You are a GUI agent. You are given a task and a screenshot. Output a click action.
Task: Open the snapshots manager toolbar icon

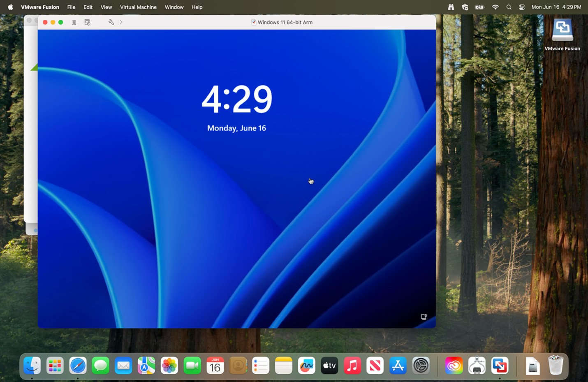click(87, 22)
